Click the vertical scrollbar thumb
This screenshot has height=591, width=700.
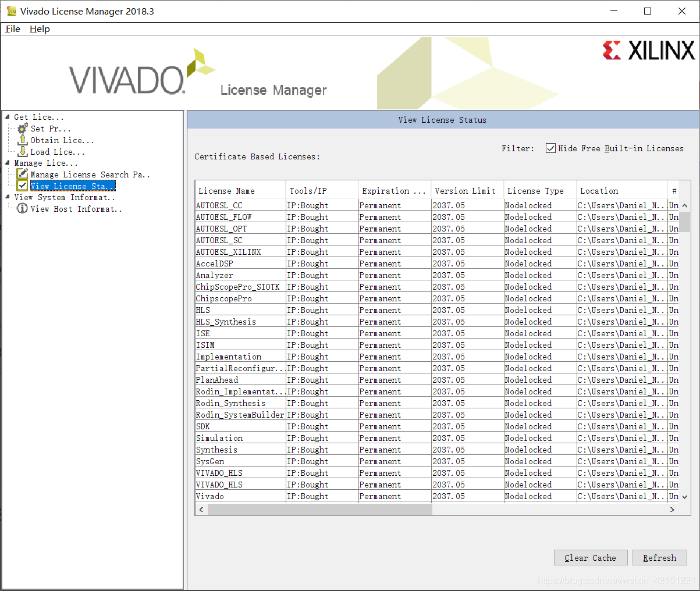pyautogui.click(x=685, y=222)
